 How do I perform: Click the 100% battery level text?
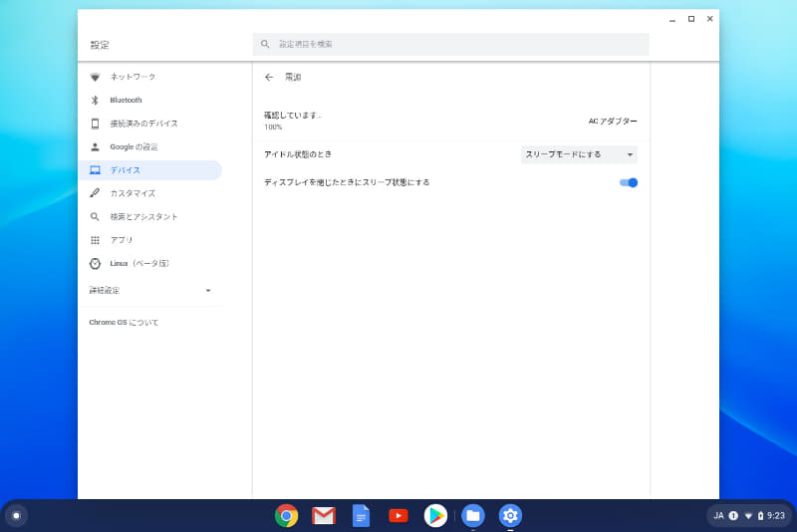click(273, 128)
